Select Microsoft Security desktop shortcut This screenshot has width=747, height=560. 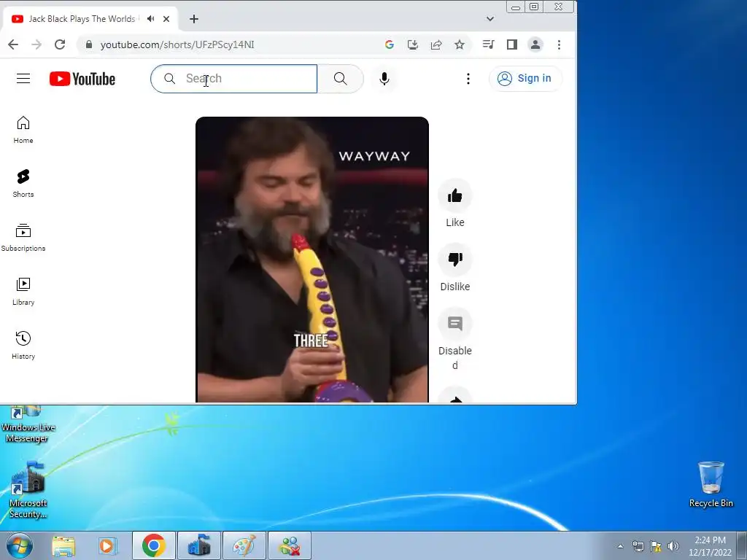[28, 489]
